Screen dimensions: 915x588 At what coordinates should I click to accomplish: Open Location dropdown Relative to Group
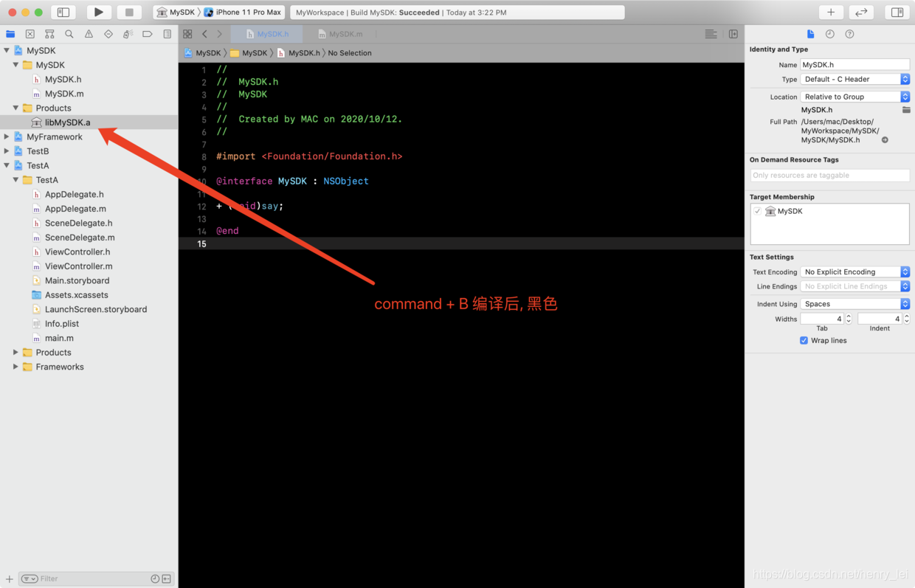click(x=855, y=97)
